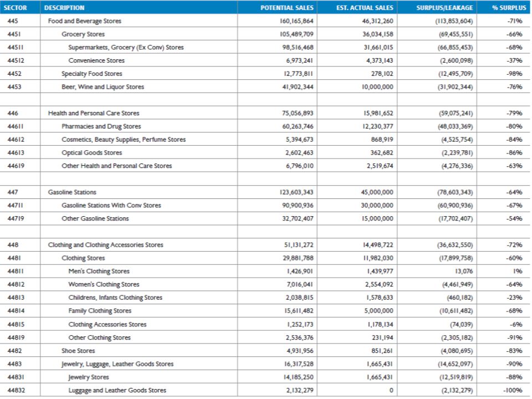Click Family Clothing Stores actual sales 5,000,000

379,311
